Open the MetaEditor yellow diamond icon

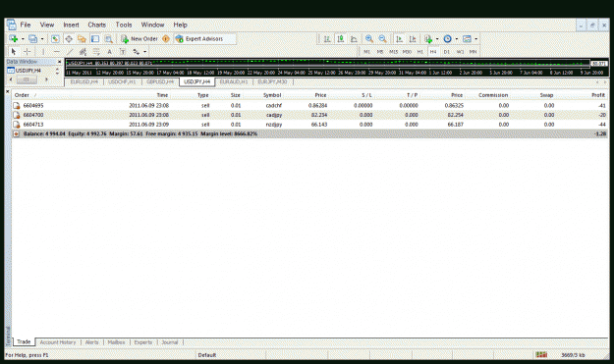[166, 38]
